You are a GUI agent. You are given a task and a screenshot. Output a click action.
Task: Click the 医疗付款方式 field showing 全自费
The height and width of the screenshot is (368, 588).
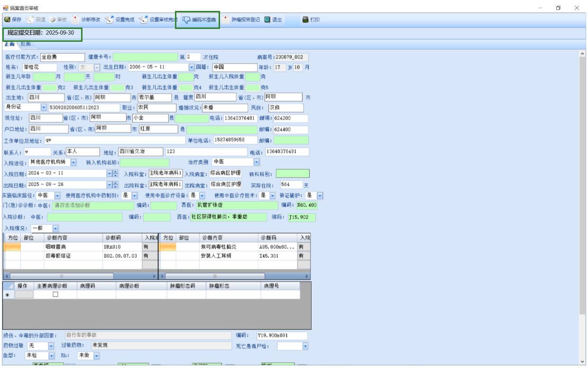pos(63,57)
